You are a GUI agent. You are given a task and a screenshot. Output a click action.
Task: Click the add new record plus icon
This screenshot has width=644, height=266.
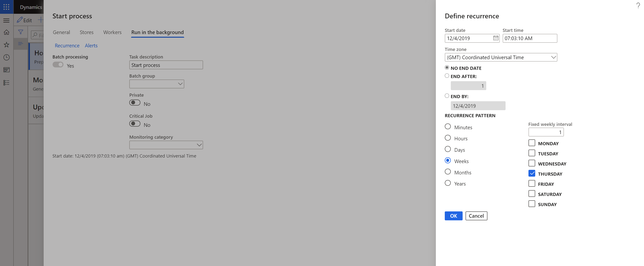coord(40,19)
